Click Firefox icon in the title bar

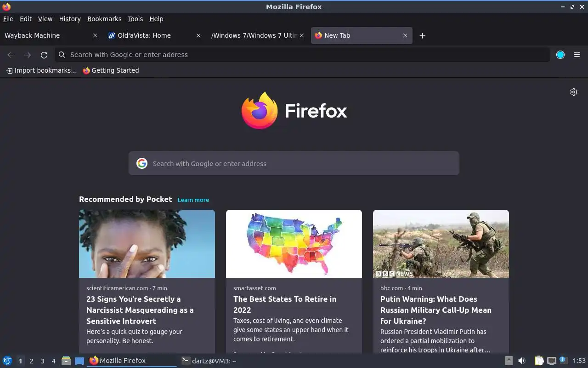pos(6,6)
